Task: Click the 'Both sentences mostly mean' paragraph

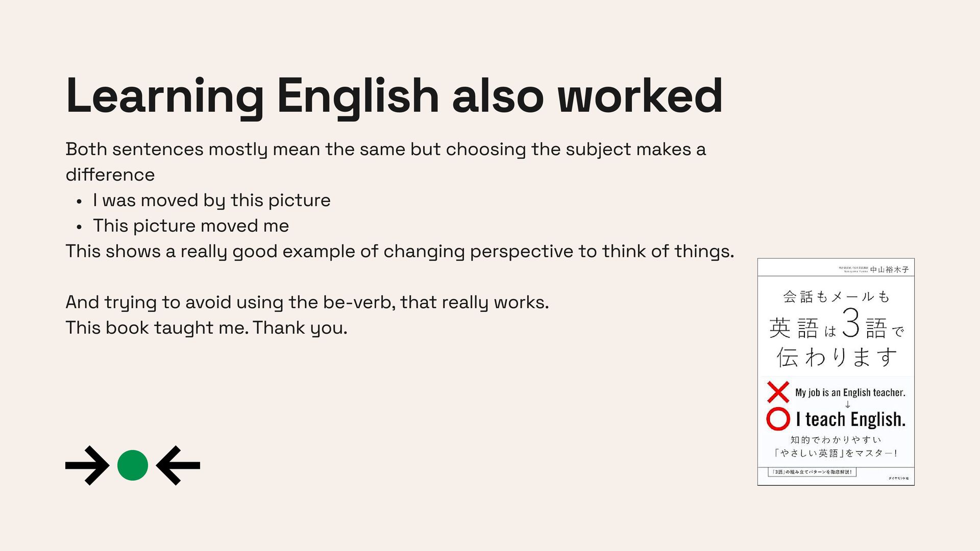Action: pos(386,162)
